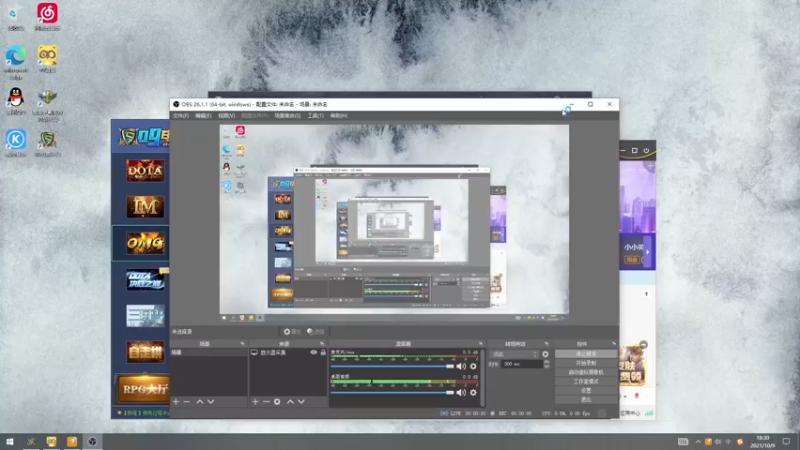Open desktop audio settings gear
The width and height of the screenshot is (800, 450).
coord(473,392)
